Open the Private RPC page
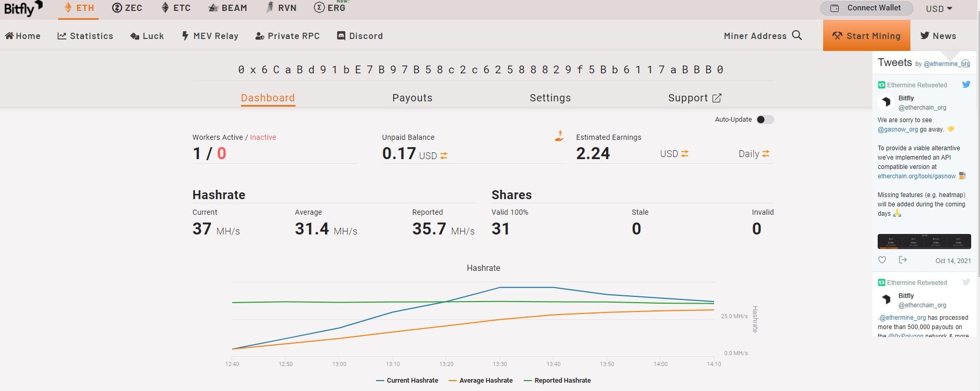 (288, 36)
